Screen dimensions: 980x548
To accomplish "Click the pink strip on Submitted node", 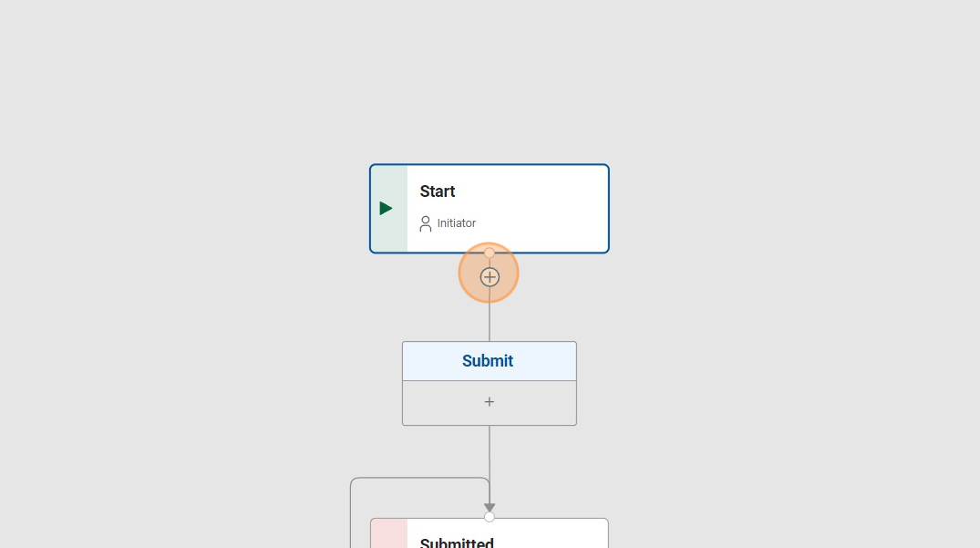I will coord(389,534).
